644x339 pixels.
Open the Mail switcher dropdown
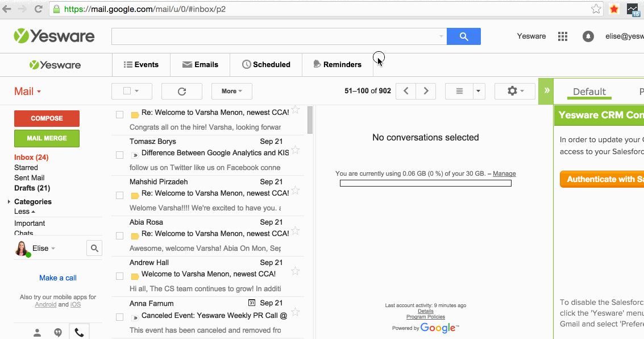(x=27, y=91)
